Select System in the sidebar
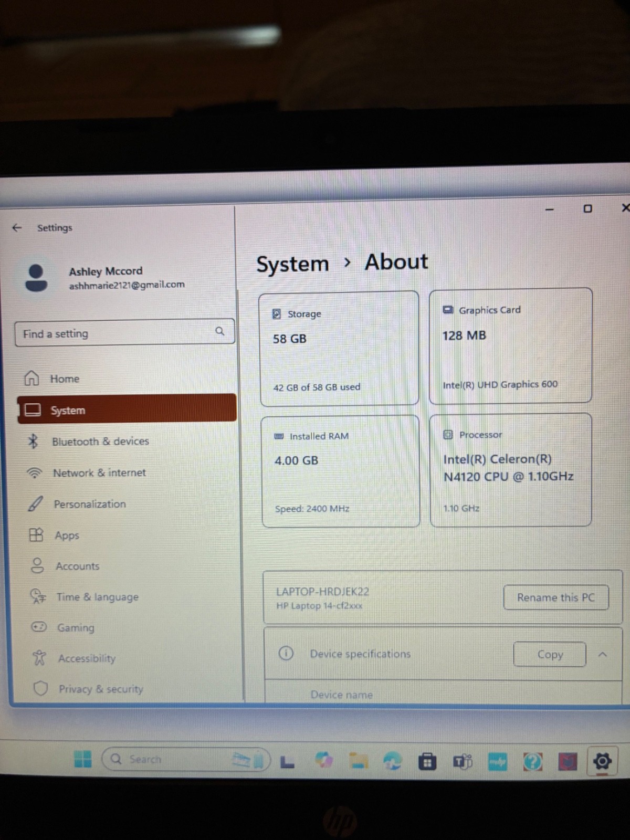The image size is (630, 840). pyautogui.click(x=127, y=409)
